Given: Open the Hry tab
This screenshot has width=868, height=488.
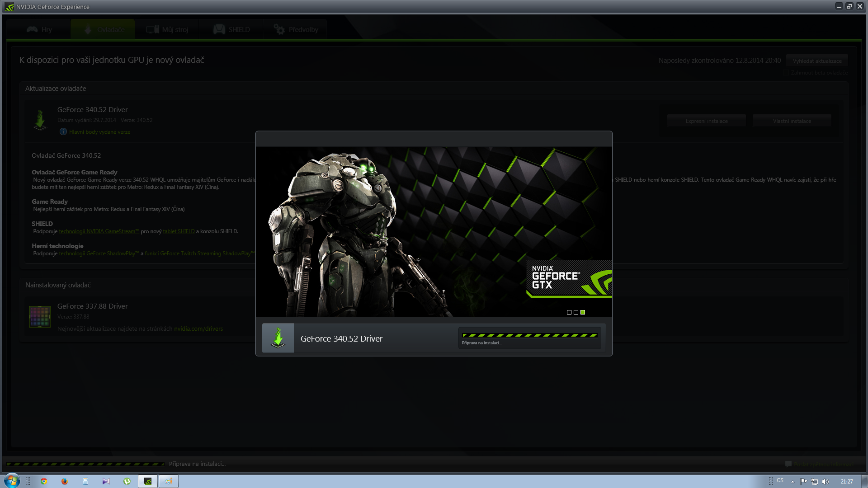Looking at the screenshot, I should point(39,29).
